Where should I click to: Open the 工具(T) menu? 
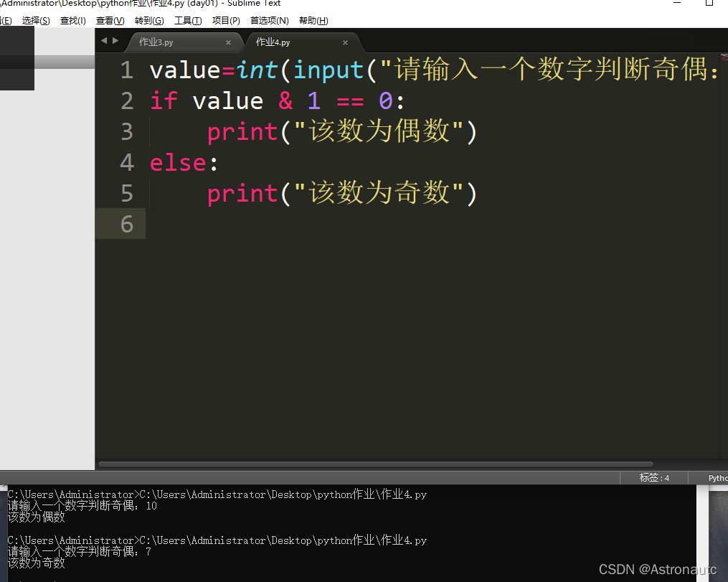[188, 21]
